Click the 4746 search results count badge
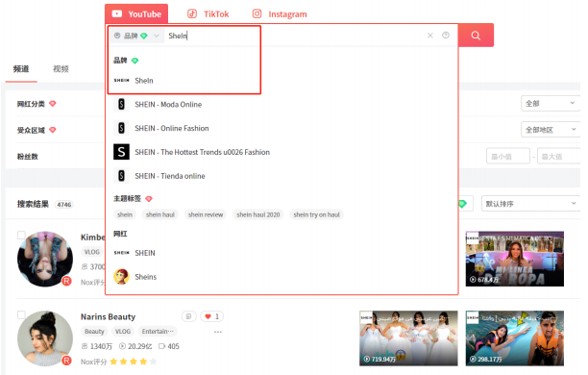This screenshot has width=588, height=375. (64, 205)
